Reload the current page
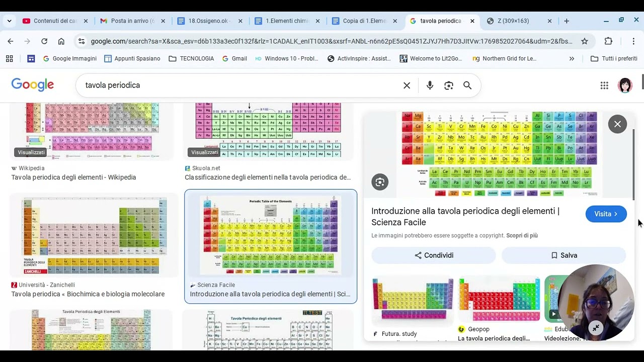644x362 pixels. coord(44,41)
